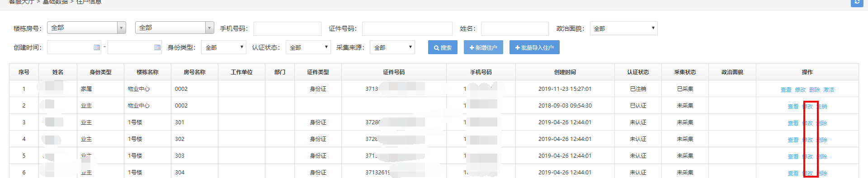Screen dimensions: 868x178
Task: Expand the 认证状态 dropdown
Action: [x=308, y=47]
